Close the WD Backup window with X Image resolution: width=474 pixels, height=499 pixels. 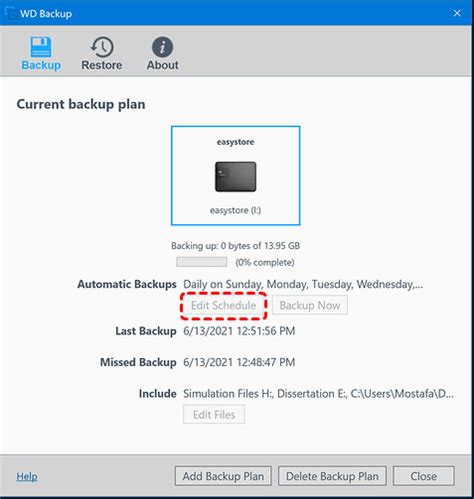tap(457, 13)
